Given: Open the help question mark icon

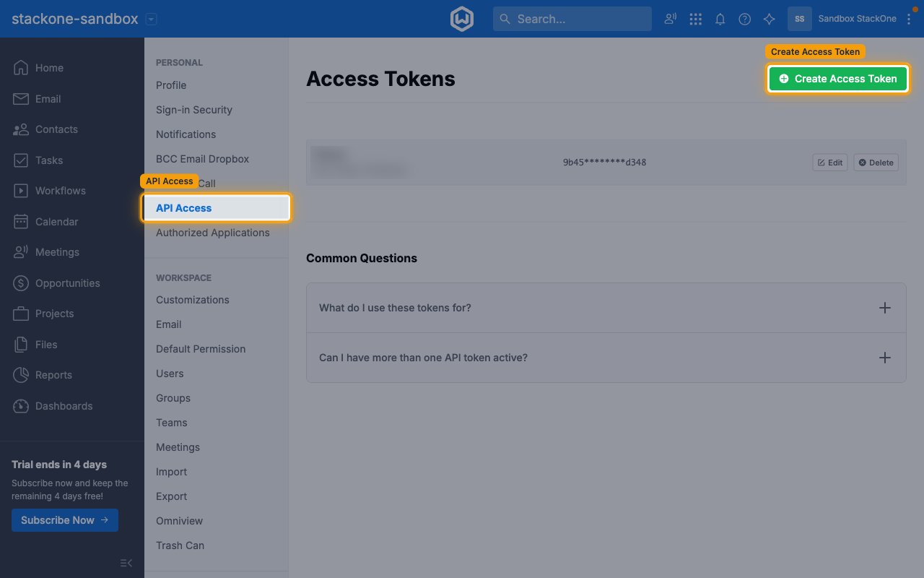Looking at the screenshot, I should click(x=745, y=20).
